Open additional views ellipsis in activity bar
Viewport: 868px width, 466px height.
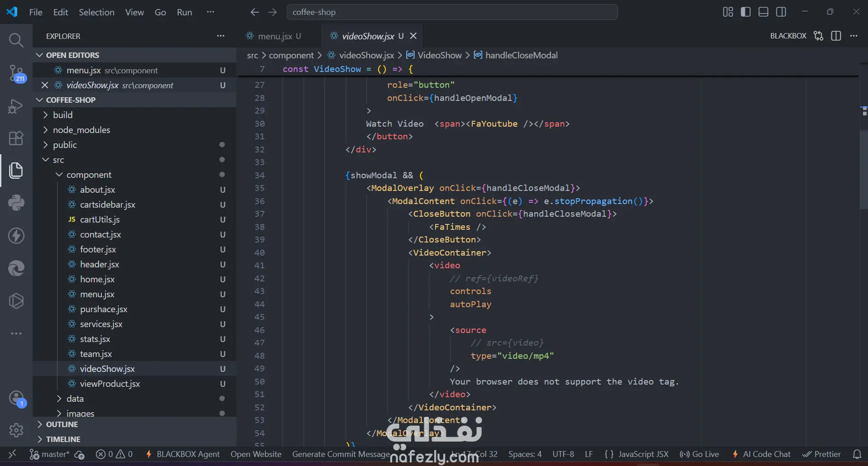[x=16, y=333]
